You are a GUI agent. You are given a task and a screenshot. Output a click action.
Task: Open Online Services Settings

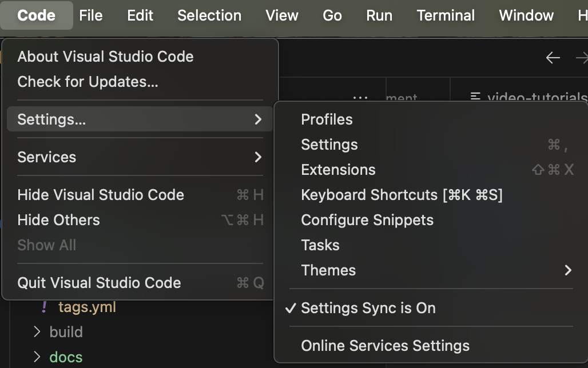coord(431,346)
